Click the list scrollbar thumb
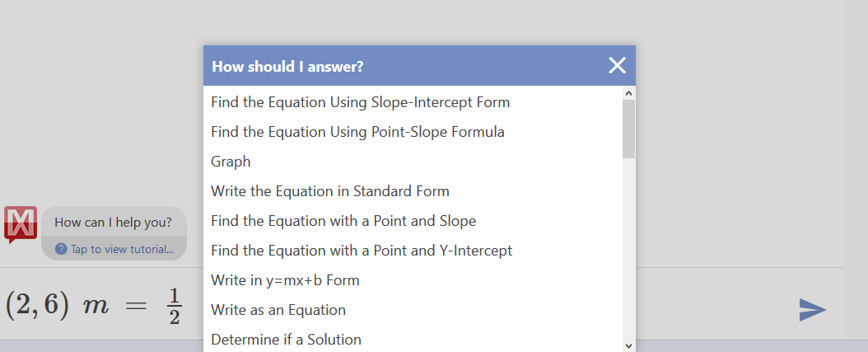The height and width of the screenshot is (352, 868). [x=628, y=129]
